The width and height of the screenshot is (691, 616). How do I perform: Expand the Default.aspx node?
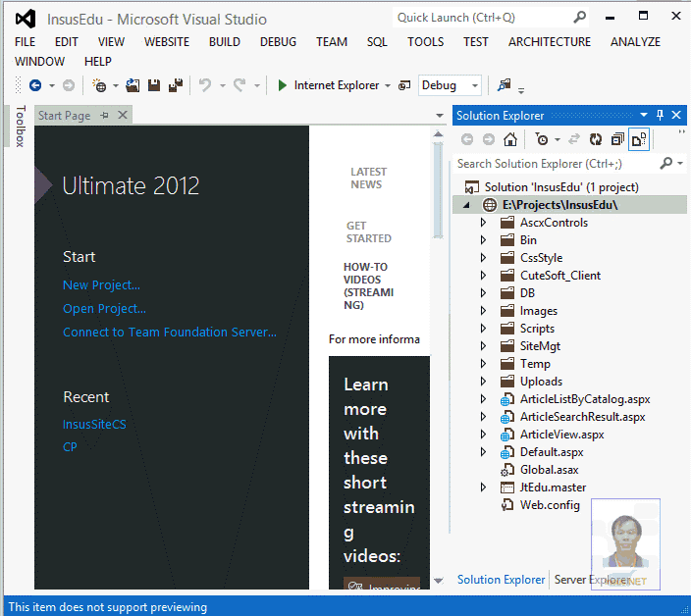(x=483, y=452)
